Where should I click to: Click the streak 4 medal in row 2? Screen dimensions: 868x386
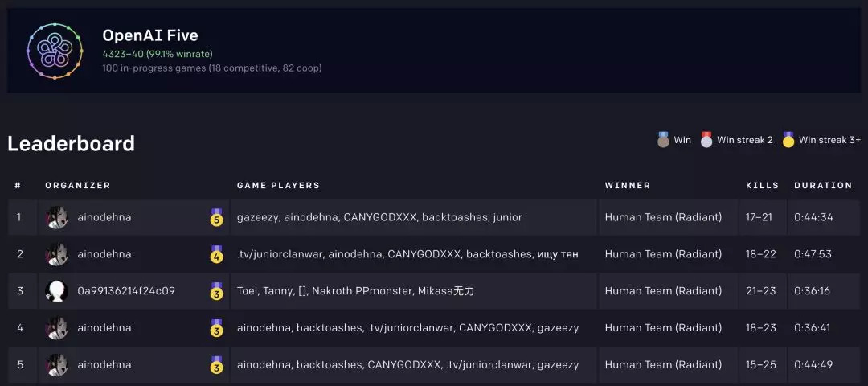[x=216, y=254]
